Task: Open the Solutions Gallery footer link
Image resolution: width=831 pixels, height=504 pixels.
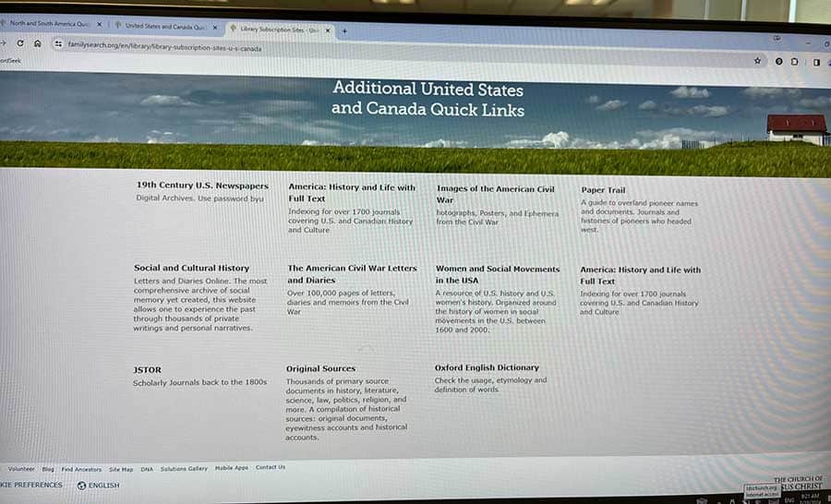Action: pos(184,469)
